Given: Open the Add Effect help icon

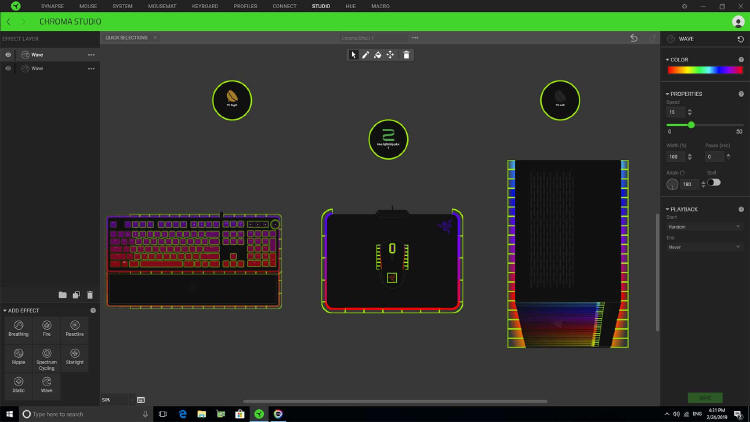Looking at the screenshot, I should click(93, 311).
